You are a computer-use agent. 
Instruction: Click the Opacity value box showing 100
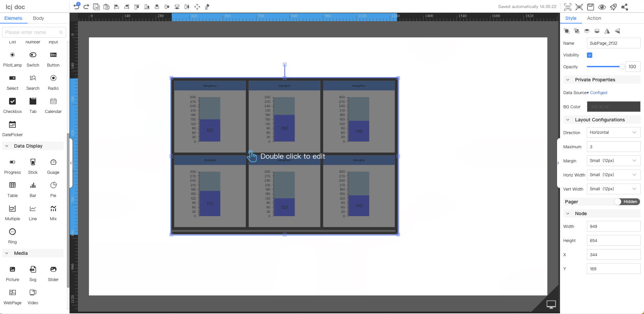tap(633, 67)
